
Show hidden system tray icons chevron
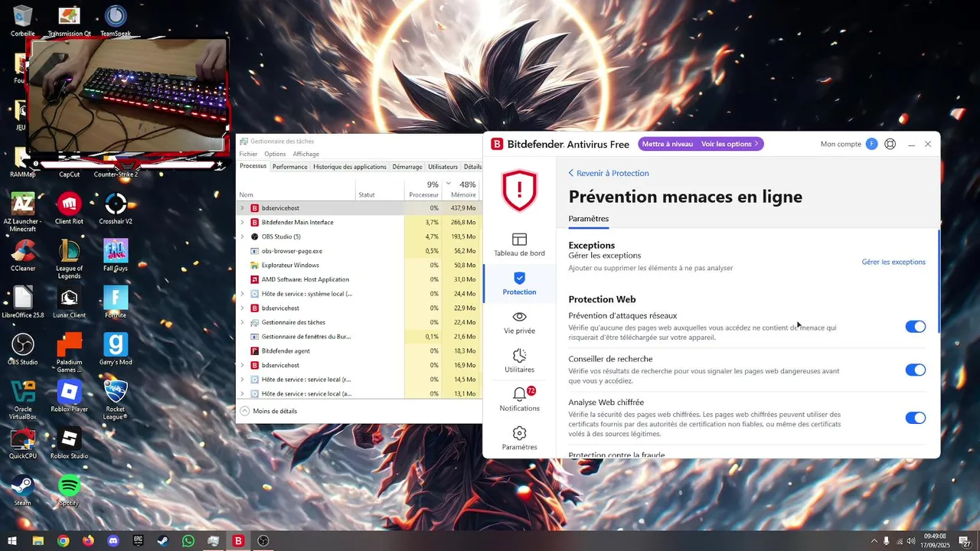873,540
